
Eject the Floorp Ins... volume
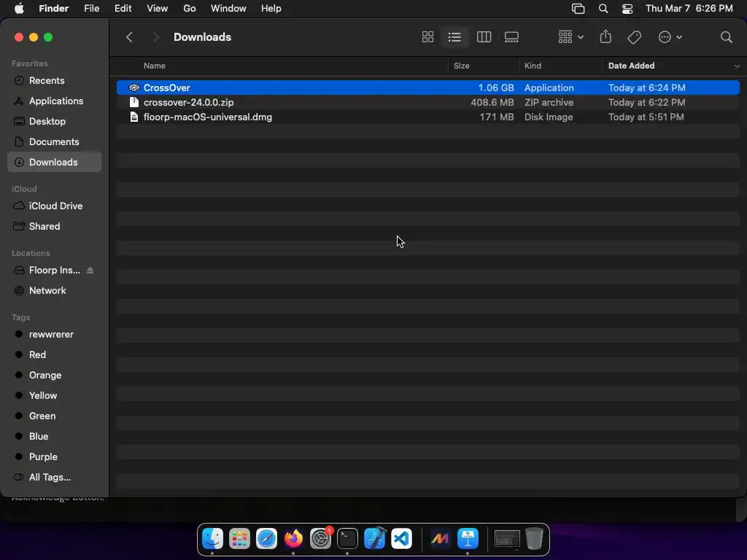coord(90,270)
